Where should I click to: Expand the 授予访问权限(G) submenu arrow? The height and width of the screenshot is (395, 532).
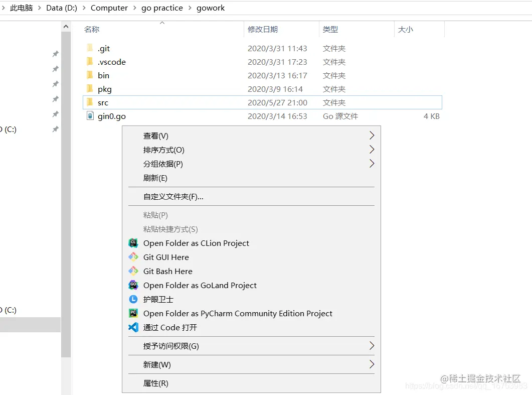coord(372,346)
